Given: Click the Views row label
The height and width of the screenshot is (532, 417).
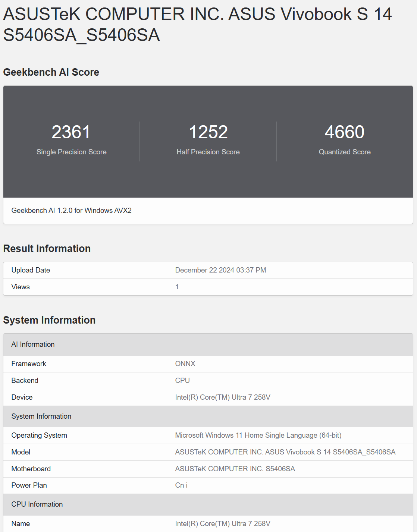Looking at the screenshot, I should pos(21,287).
